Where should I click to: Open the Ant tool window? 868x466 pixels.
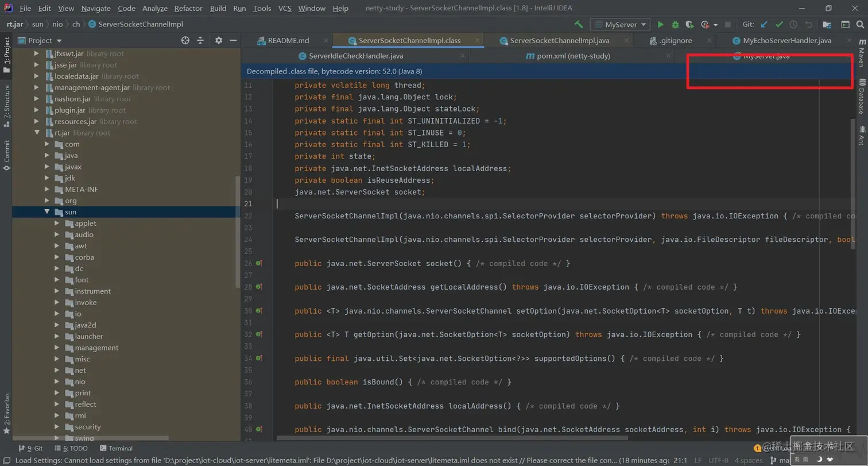861,135
